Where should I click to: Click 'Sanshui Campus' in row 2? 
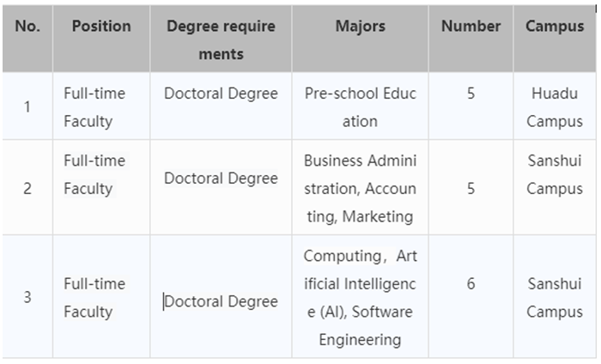[555, 174]
